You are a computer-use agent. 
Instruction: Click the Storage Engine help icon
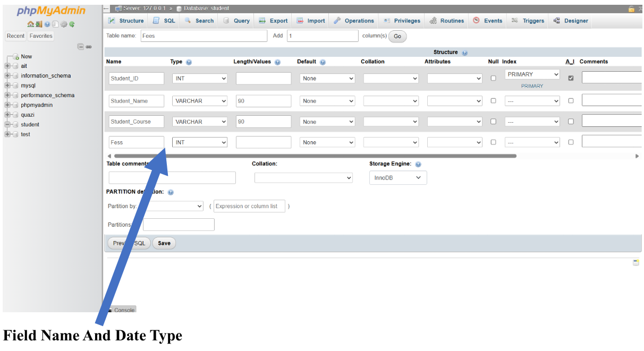[x=418, y=165]
